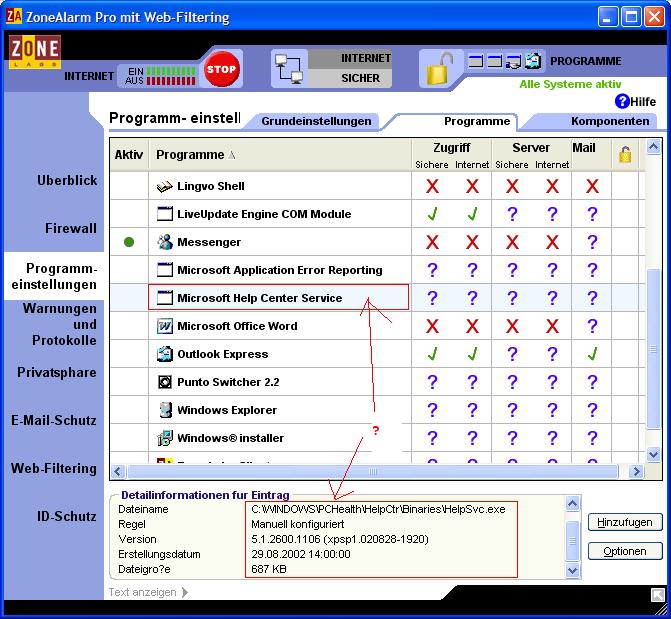Click the EIN/AUS traffic meter bars
The height and width of the screenshot is (619, 671).
coord(171,75)
